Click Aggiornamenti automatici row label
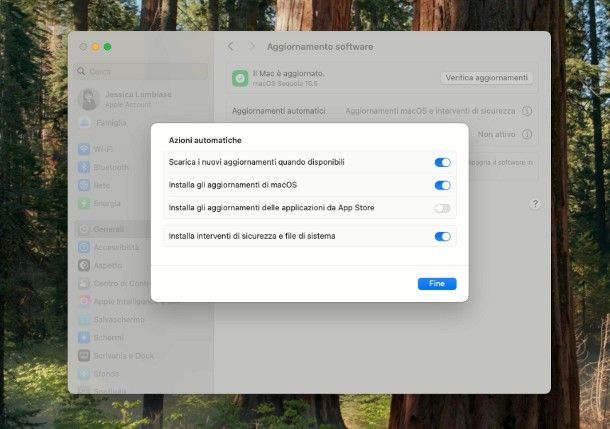Screen dimensions: 610x429 click(x=279, y=111)
